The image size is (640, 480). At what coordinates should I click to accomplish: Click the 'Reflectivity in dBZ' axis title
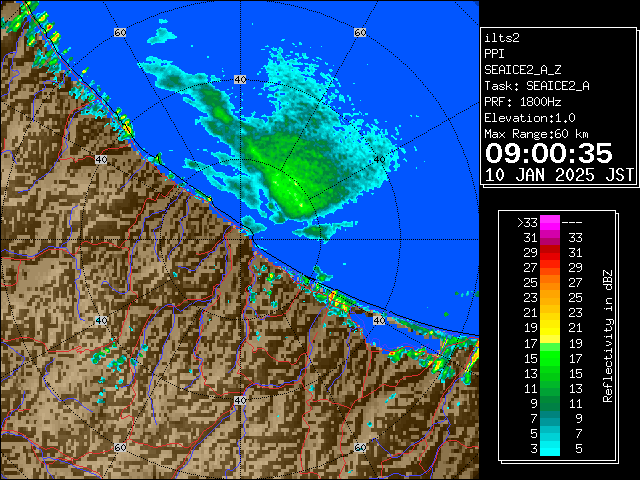tap(608, 336)
